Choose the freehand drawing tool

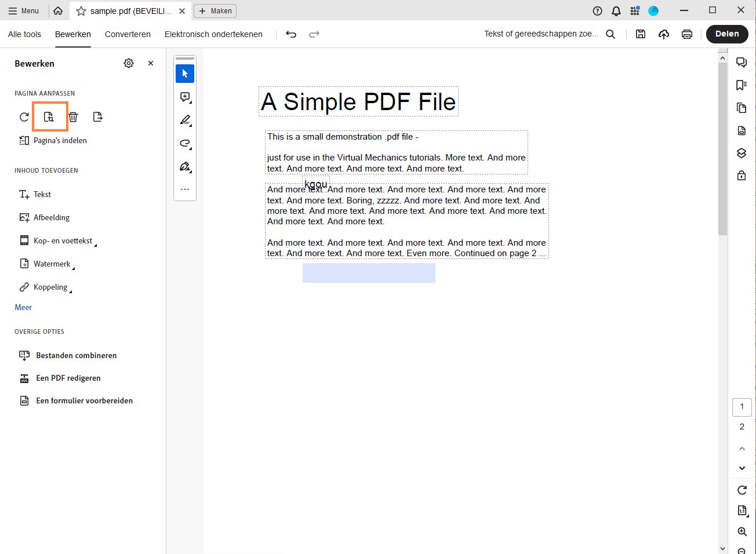pos(185,143)
